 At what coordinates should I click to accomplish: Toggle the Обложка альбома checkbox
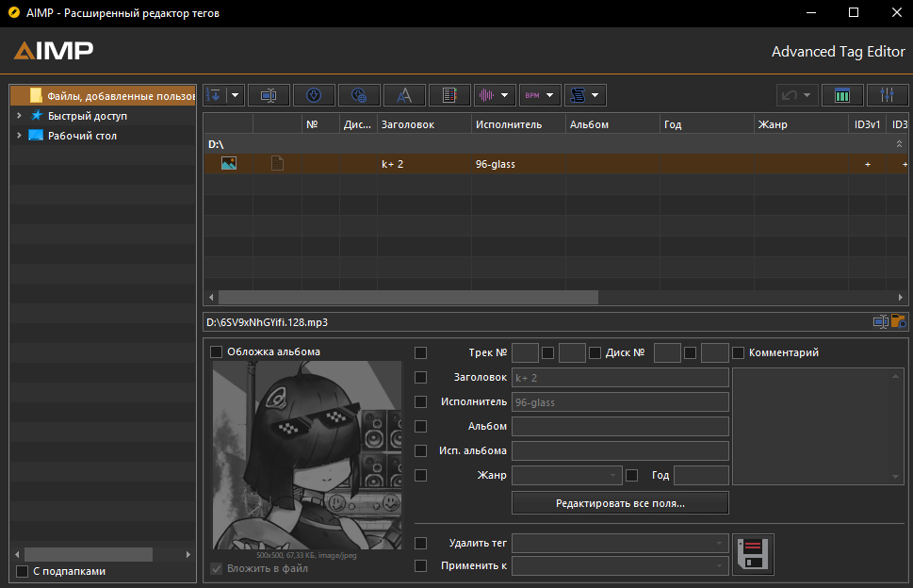click(x=216, y=351)
